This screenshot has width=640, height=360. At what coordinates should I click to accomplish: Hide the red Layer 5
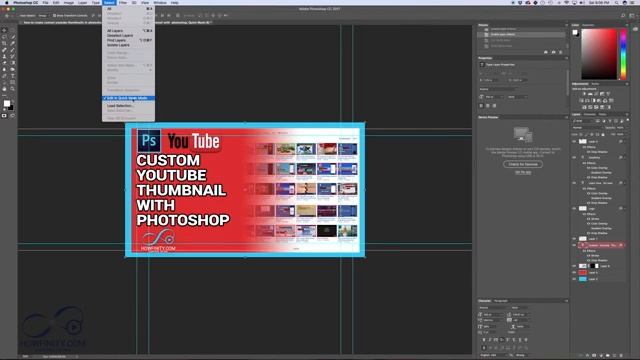(574, 273)
